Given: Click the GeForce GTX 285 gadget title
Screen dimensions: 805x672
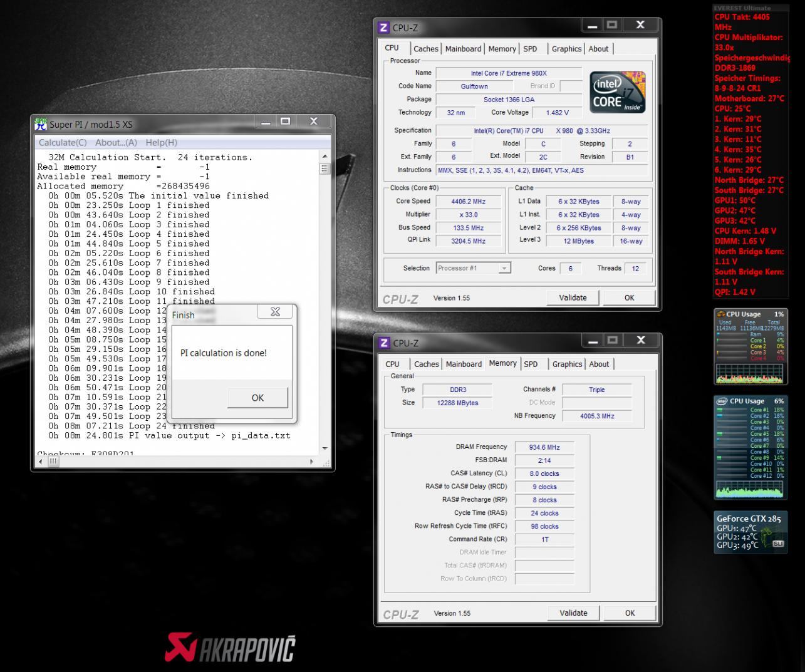Looking at the screenshot, I should click(x=749, y=519).
